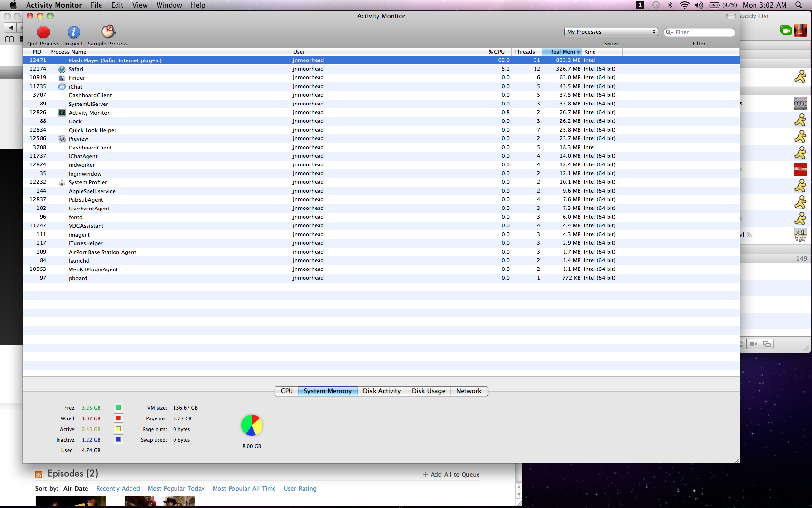Switch to the CPU tab
812x508 pixels.
[287, 391]
